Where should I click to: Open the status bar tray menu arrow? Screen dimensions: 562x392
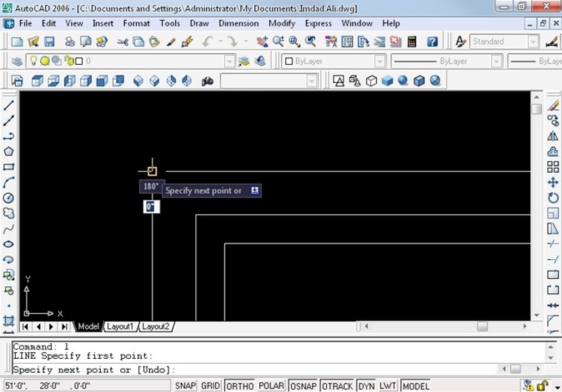tap(557, 387)
